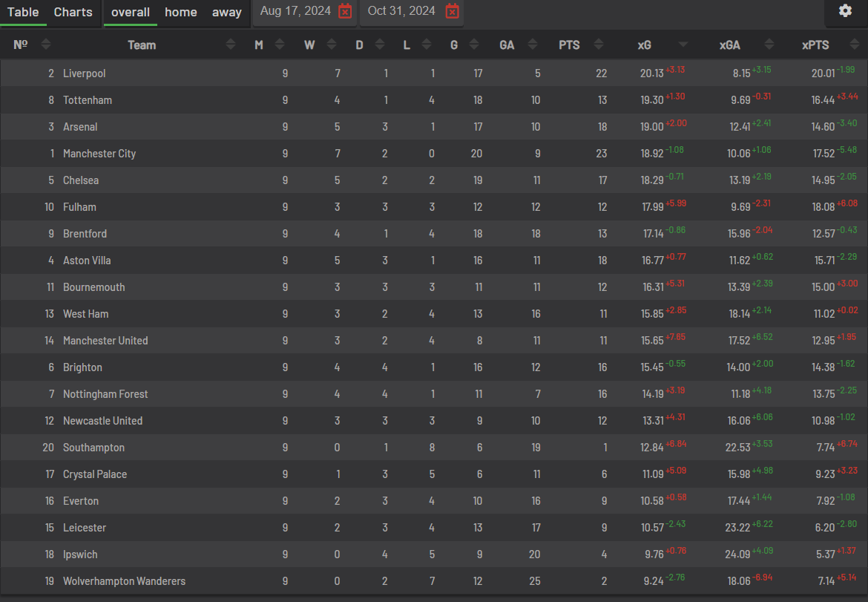868x602 pixels.
Task: Clear the Aug 17, 2024 start date
Action: tap(345, 11)
